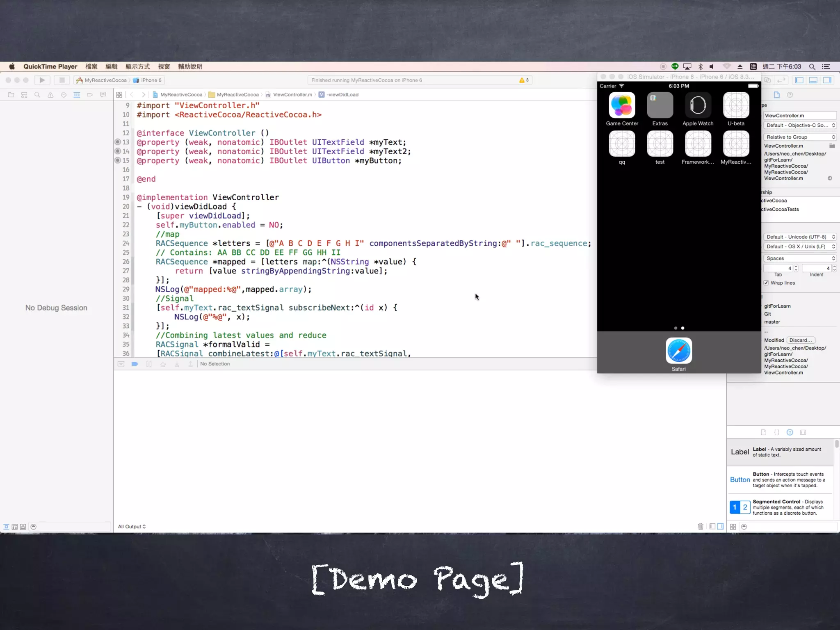Click the trash icon to clear console

coord(701,526)
